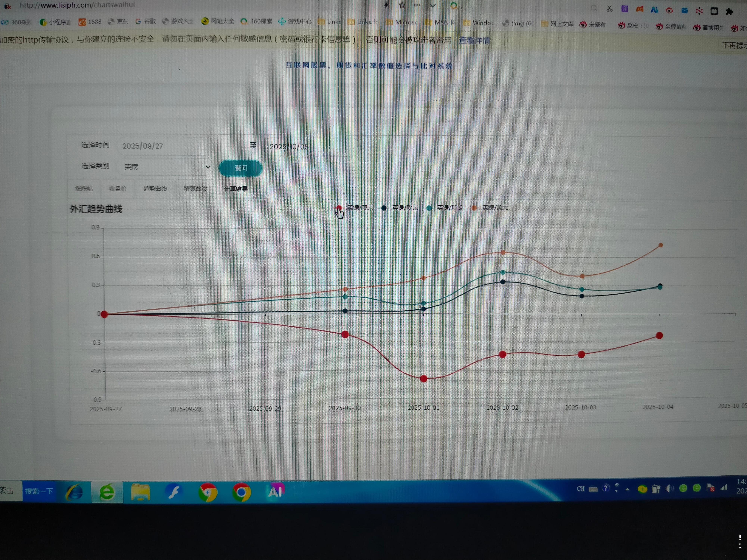Screen dimensions: 747x560
Task: Click the scissors screenshot extension icon
Action: pyautogui.click(x=610, y=9)
